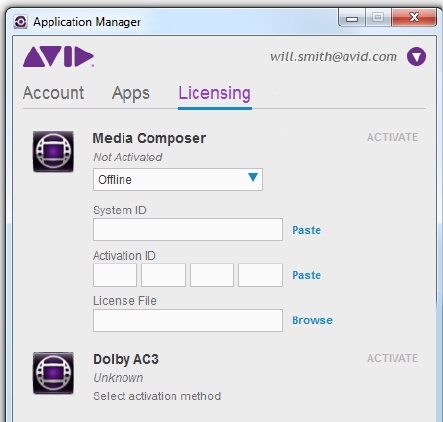Activate Dolby AC3
Screen dimensions: 443x422
[x=392, y=358]
